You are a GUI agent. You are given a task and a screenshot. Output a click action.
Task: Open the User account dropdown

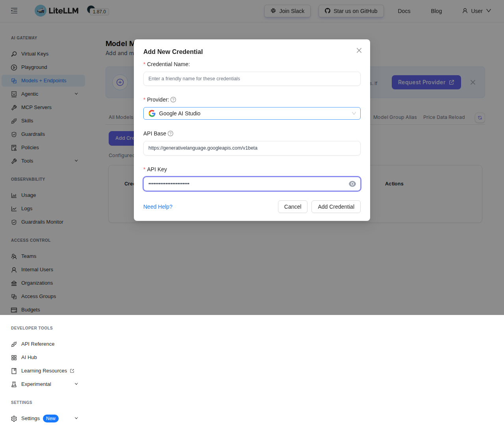point(476,11)
